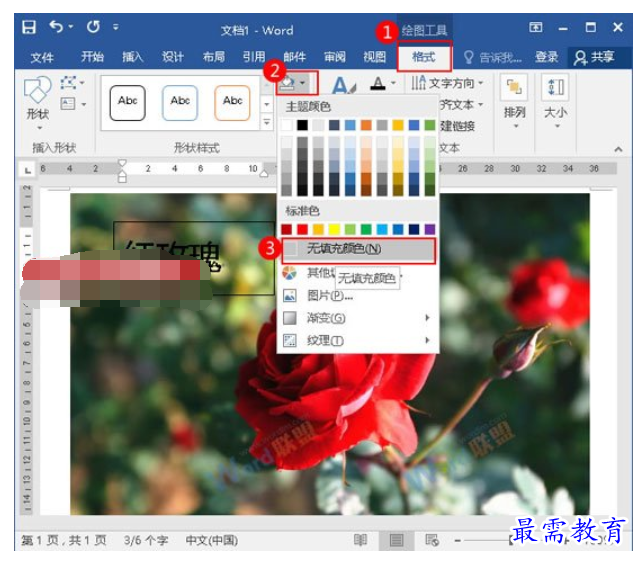634x562 pixels.
Task: Choose 无填充颜色(N) no fill option
Action: pyautogui.click(x=358, y=249)
